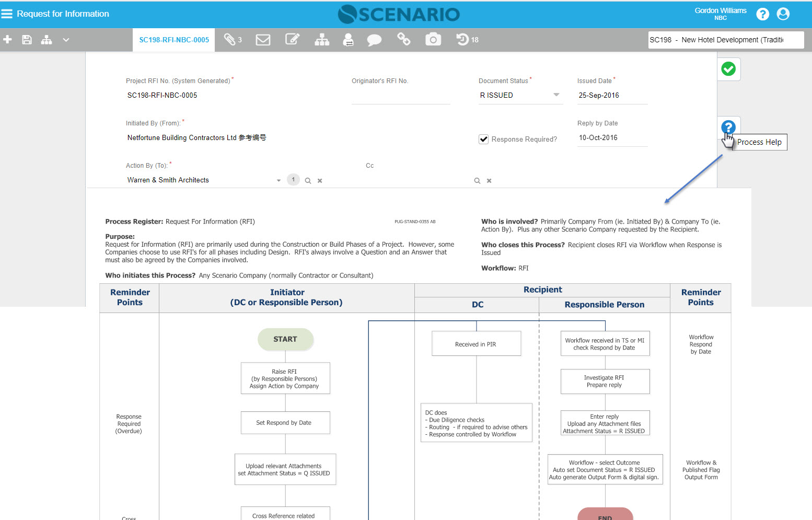Select the SC198-RFI-NBC-0005 tab

coord(174,40)
